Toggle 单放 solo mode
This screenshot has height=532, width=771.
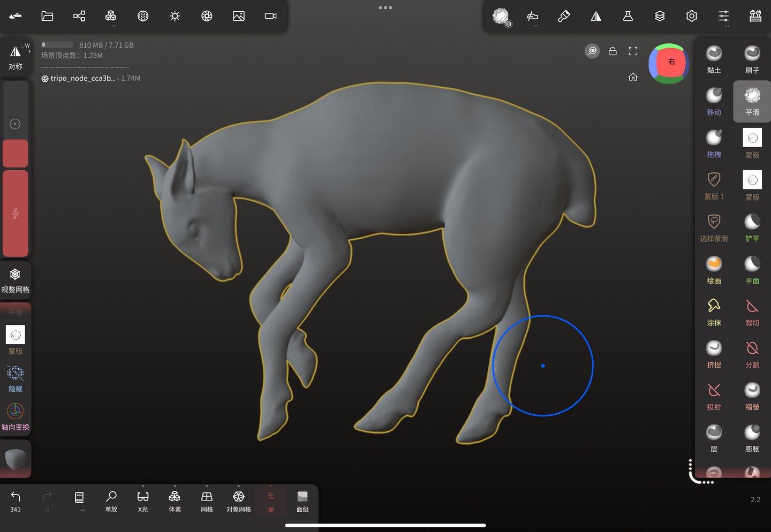[111, 501]
